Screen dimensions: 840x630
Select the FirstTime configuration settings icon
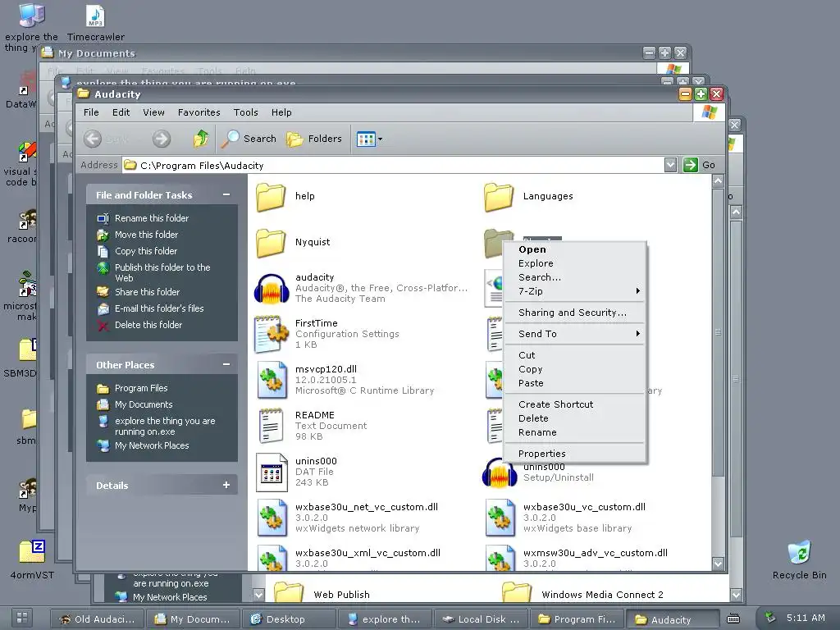pos(271,335)
